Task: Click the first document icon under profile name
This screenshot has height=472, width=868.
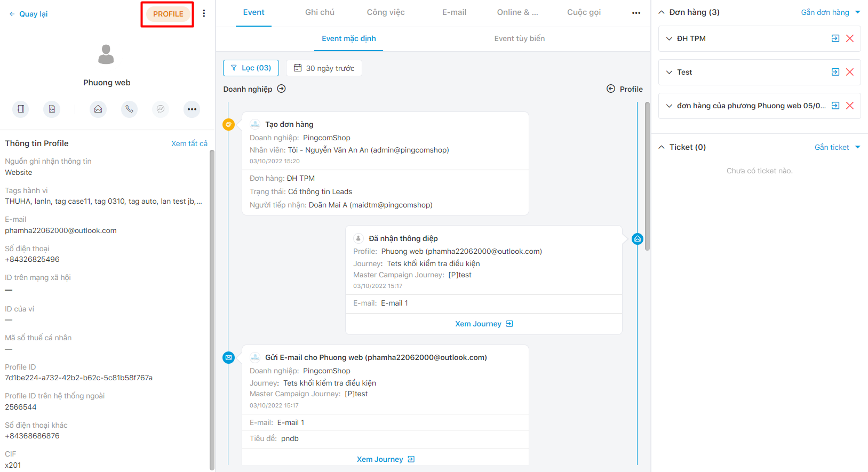Action: click(x=21, y=109)
